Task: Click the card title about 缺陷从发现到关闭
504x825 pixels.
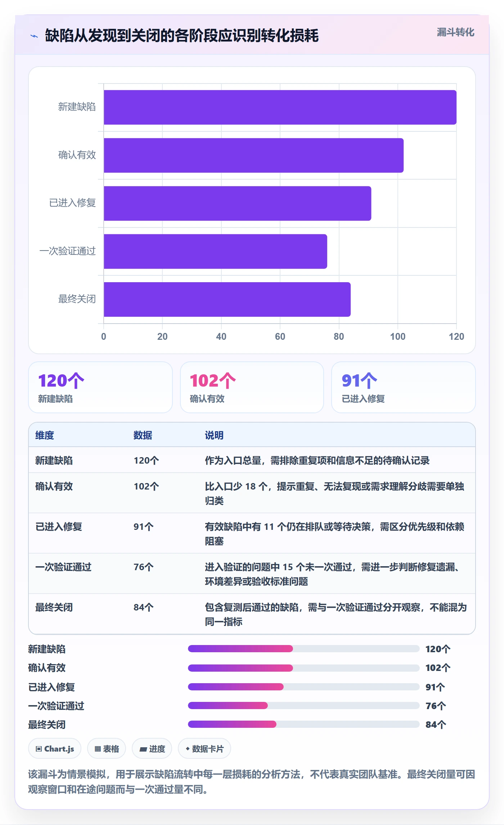Action: (x=182, y=36)
